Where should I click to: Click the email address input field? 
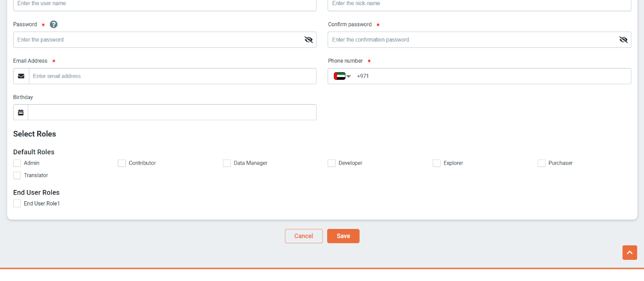click(172, 76)
